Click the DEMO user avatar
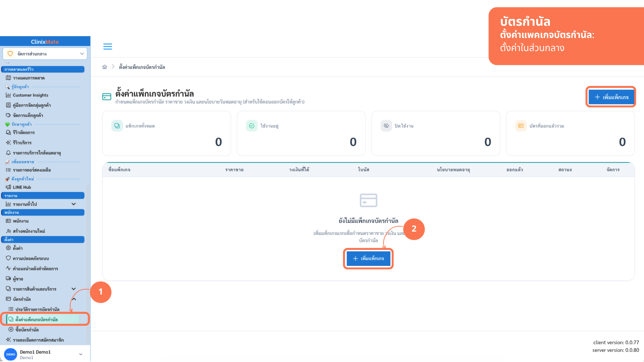 click(11, 354)
